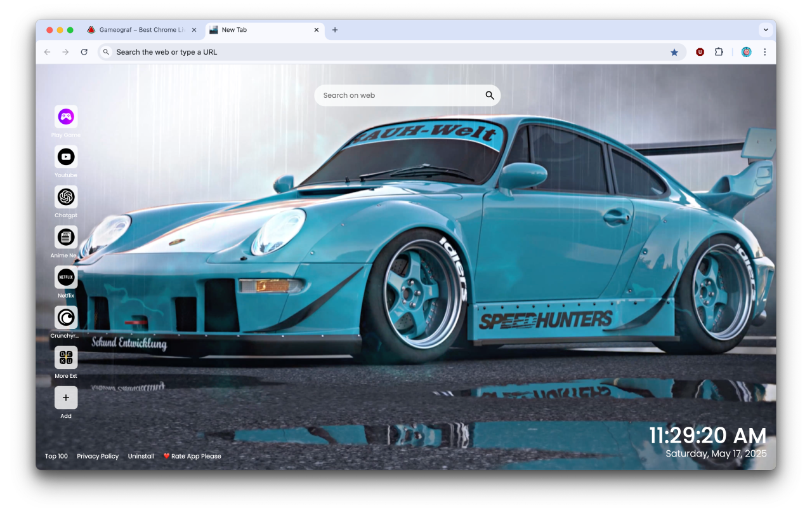Click the Rate App Please link
Viewport: 812px width, 508px height.
click(x=192, y=456)
